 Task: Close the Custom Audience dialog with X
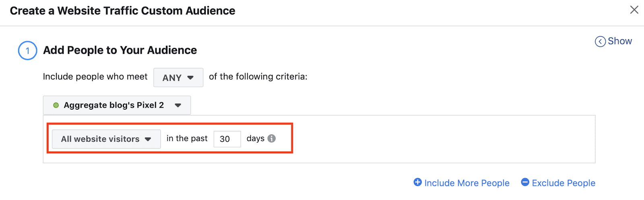tap(634, 10)
